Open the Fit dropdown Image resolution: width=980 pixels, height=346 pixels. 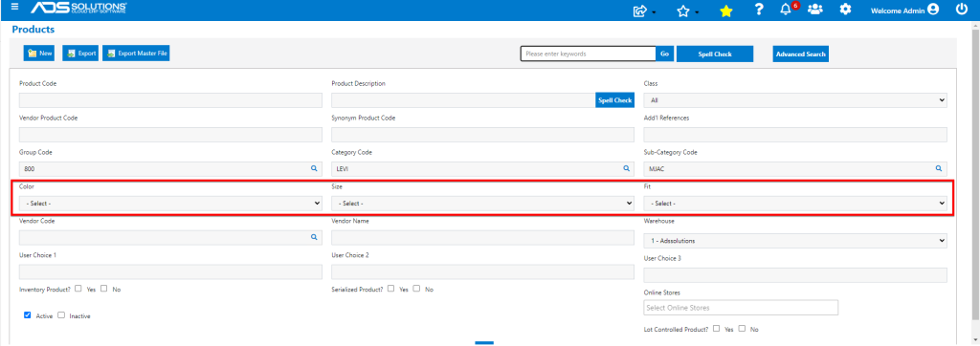[x=795, y=203]
